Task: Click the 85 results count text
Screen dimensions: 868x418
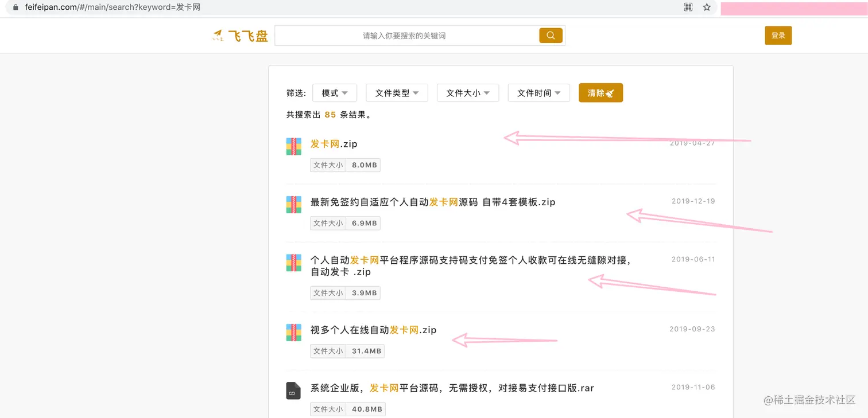Action: pyautogui.click(x=330, y=115)
